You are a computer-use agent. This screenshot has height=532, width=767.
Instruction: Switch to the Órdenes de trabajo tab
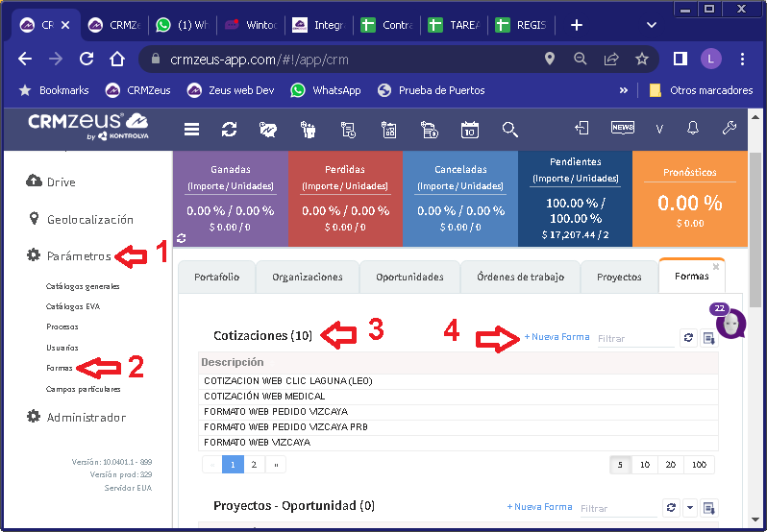coord(522,277)
